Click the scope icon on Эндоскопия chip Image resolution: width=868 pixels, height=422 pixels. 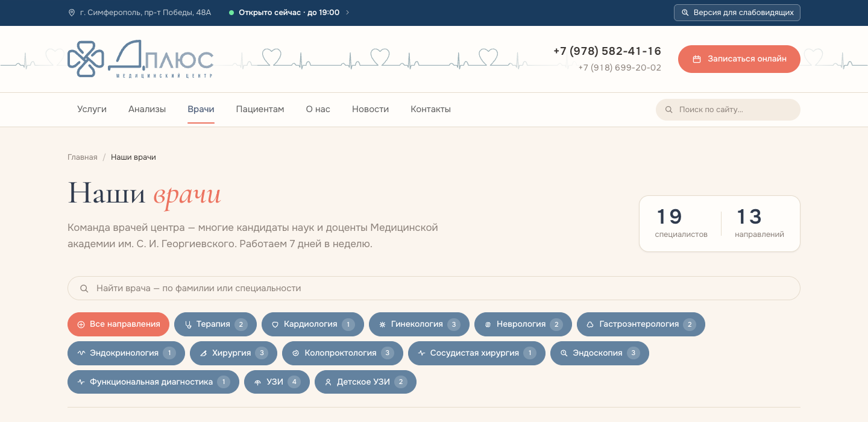point(564,353)
